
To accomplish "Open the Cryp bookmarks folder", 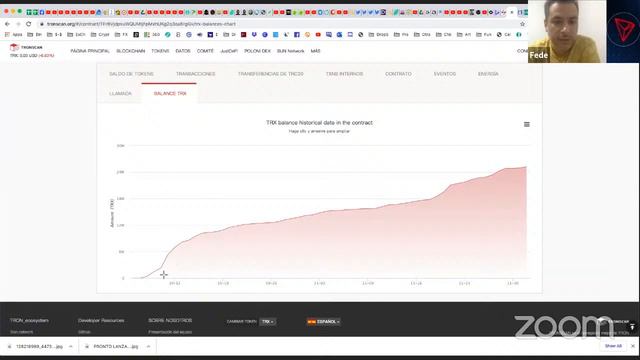I will [100, 35].
